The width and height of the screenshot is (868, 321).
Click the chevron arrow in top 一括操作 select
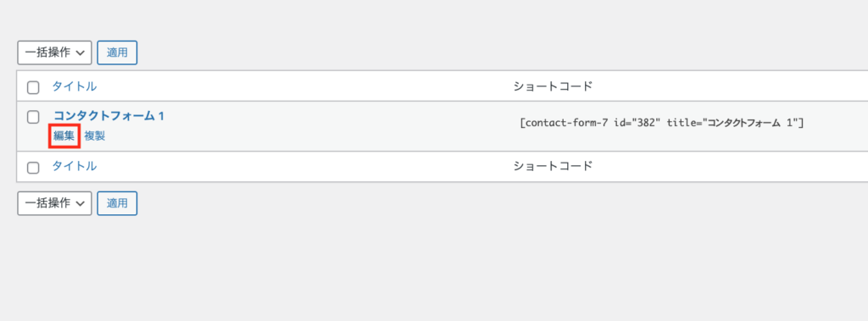81,53
